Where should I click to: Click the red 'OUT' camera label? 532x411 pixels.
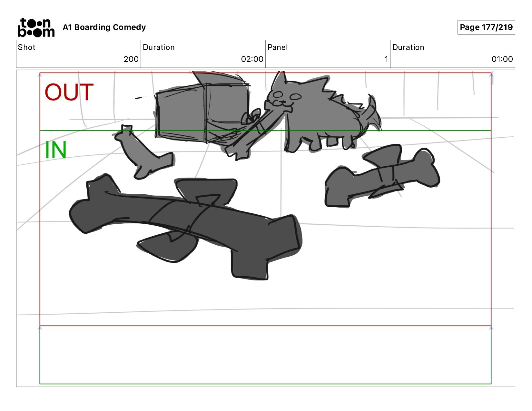point(69,92)
